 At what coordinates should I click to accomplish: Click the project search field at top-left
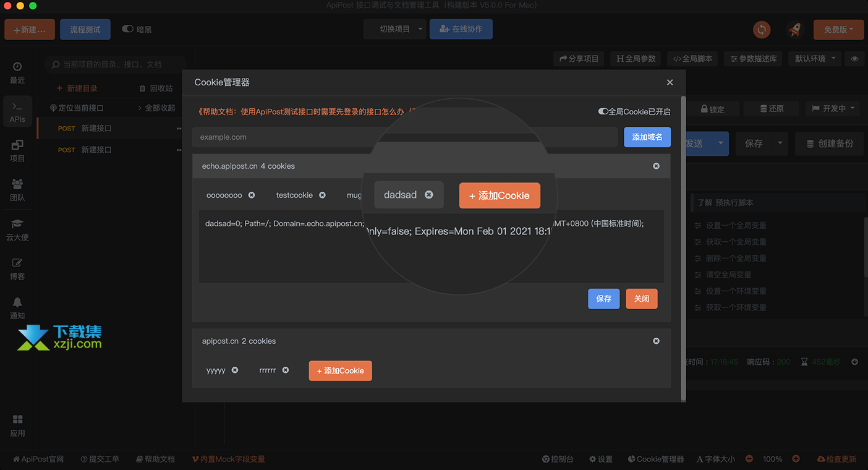116,64
